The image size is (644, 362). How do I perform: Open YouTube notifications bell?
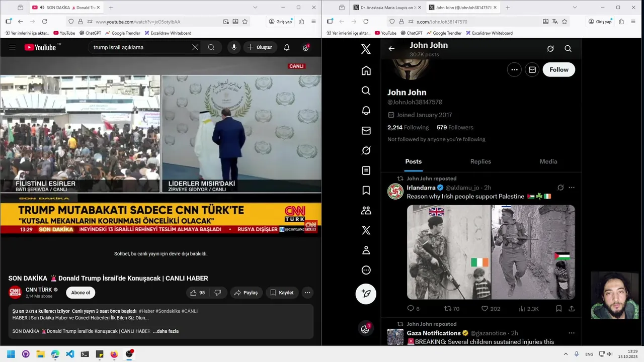click(x=287, y=47)
